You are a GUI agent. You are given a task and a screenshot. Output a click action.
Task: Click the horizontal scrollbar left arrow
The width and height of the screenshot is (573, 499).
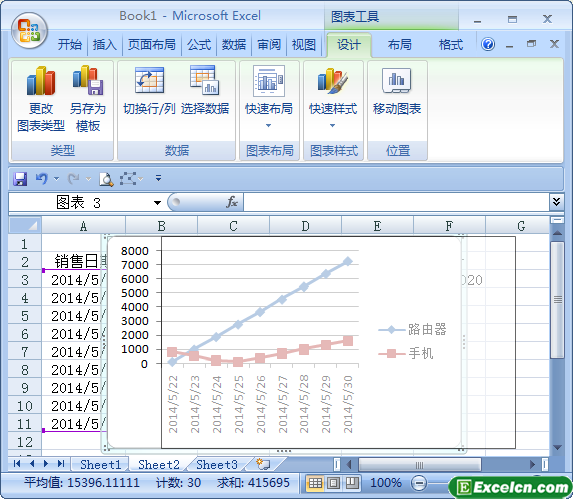pos(349,465)
